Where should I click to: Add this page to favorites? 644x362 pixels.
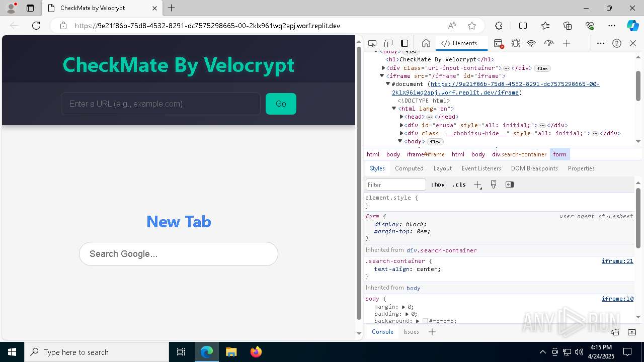point(471,26)
